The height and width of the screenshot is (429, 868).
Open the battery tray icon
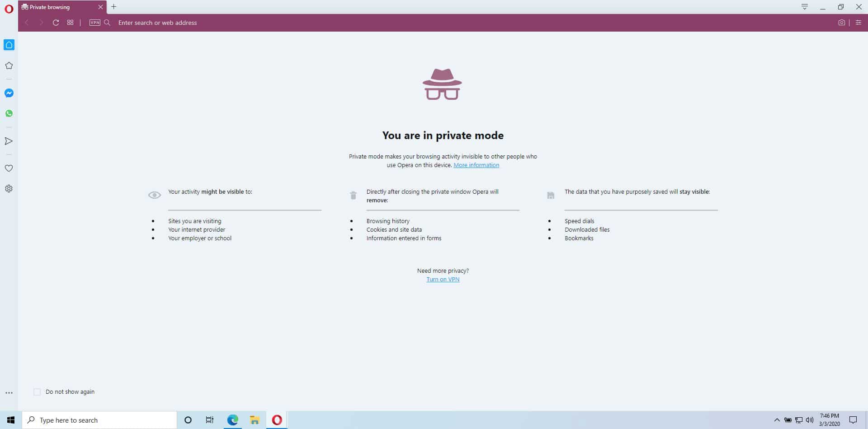788,420
